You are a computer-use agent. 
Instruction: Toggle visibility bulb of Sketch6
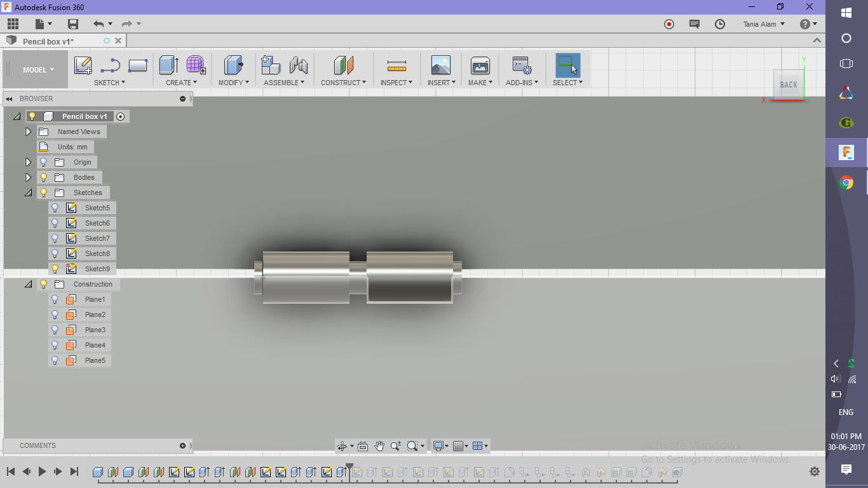pyautogui.click(x=55, y=223)
